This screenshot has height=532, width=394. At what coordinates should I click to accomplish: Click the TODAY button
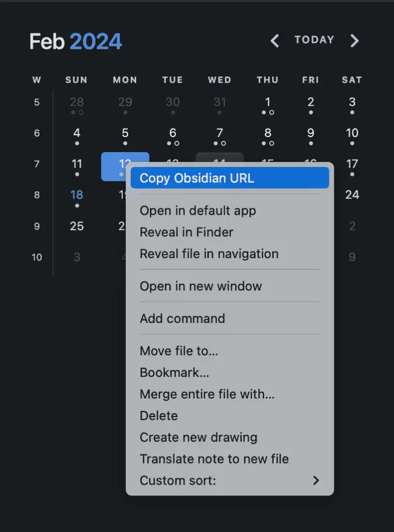click(x=314, y=40)
